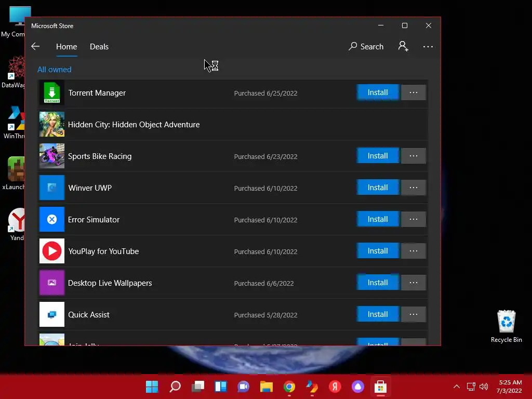
Task: Open Widgets from the taskbar
Action: pyautogui.click(x=220, y=387)
